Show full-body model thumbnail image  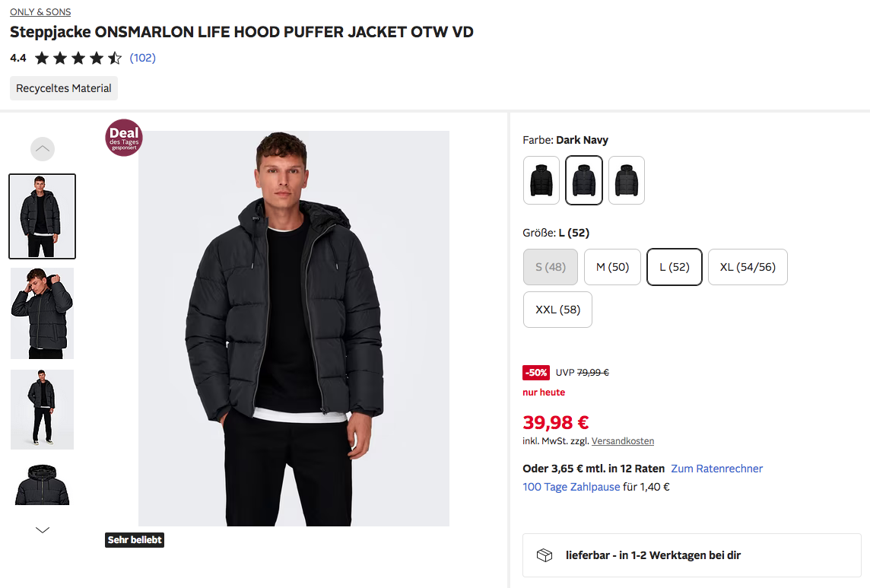click(43, 409)
